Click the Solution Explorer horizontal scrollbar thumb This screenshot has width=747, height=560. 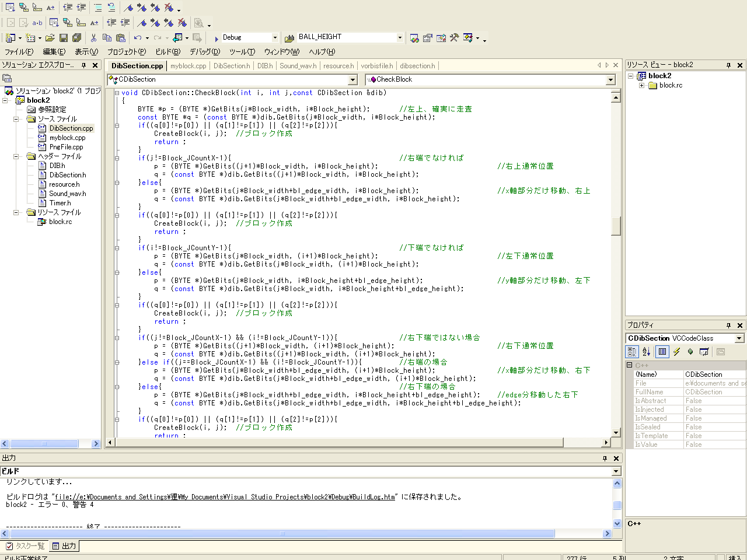point(44,444)
